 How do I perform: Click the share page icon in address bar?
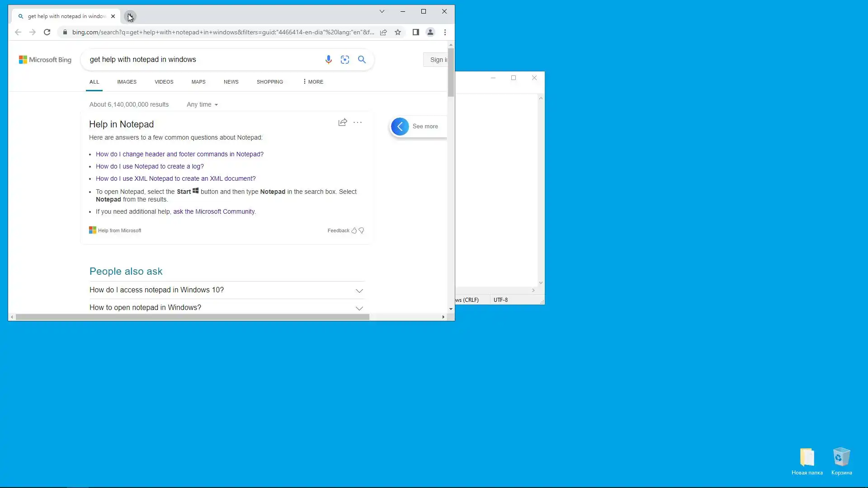(383, 32)
